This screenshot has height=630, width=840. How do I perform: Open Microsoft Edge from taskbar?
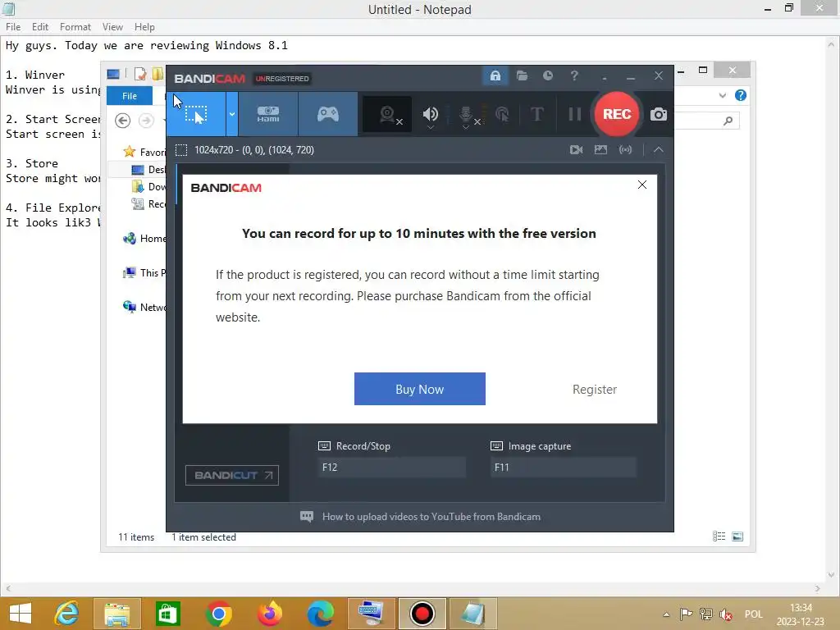pos(321,614)
